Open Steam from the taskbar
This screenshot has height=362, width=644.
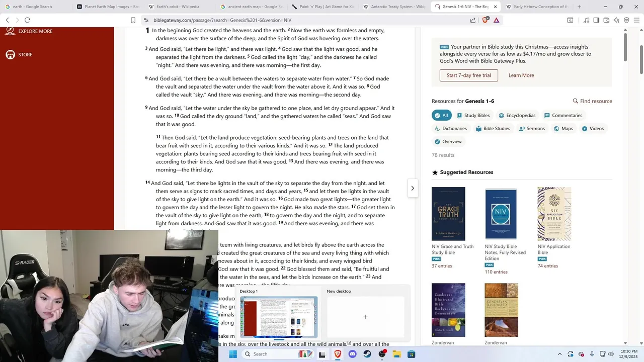[x=367, y=354]
